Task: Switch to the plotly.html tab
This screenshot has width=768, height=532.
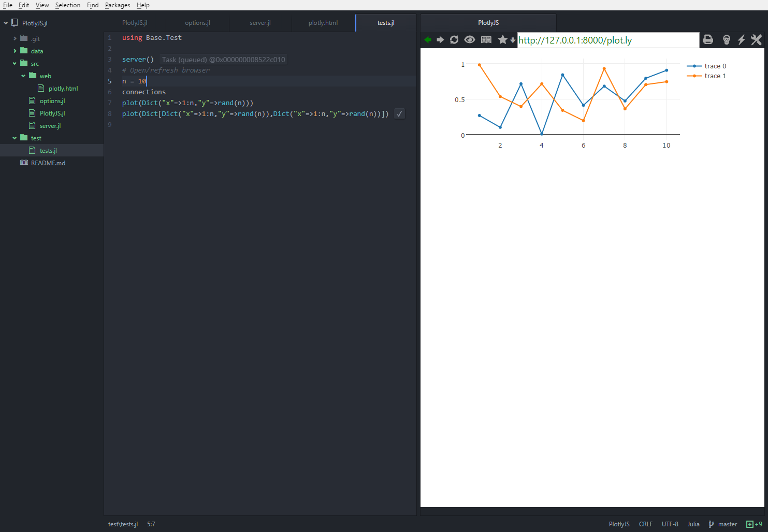Action: click(323, 23)
